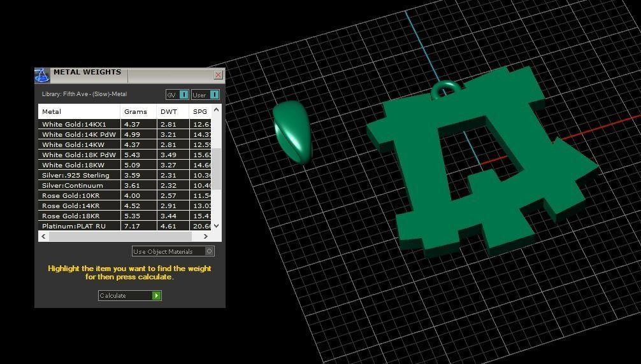
Task: Click the Library: Fifth Ave label
Action: click(x=84, y=94)
